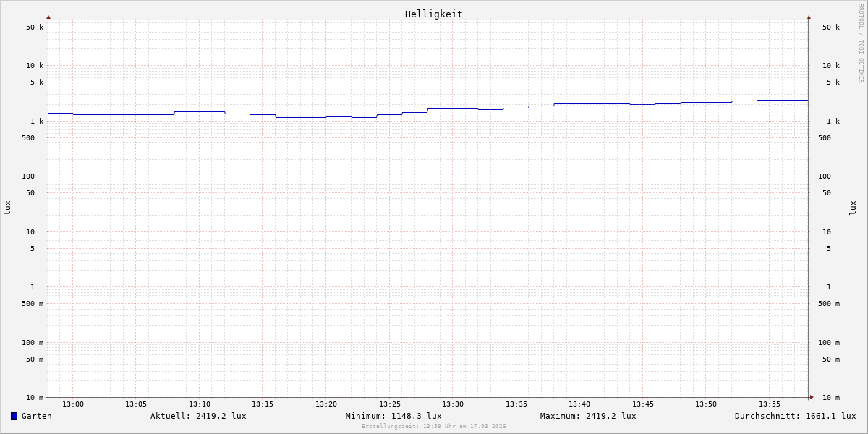Click the Aktuell 2419.2 lux value
This screenshot has width=868, height=434.
tap(198, 416)
